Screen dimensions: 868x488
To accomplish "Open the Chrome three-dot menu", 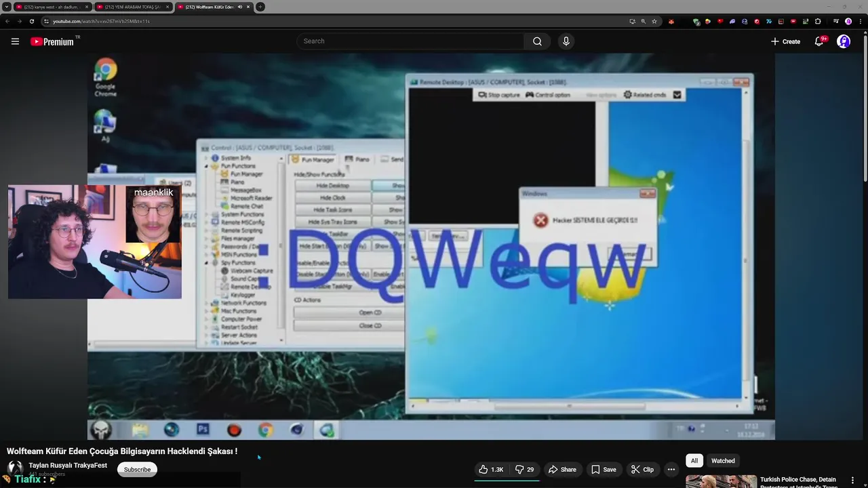I will point(860,21).
